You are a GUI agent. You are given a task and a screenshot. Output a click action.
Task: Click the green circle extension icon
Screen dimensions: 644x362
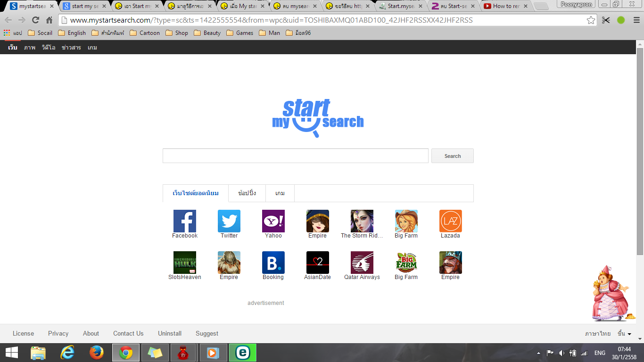coord(621,20)
